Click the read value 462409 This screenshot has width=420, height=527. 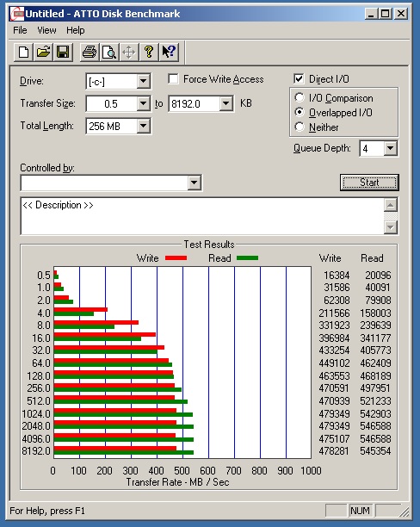click(x=375, y=363)
